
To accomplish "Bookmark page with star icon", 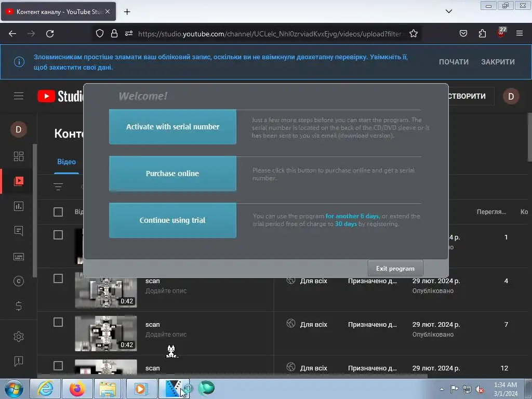I will (x=413, y=34).
